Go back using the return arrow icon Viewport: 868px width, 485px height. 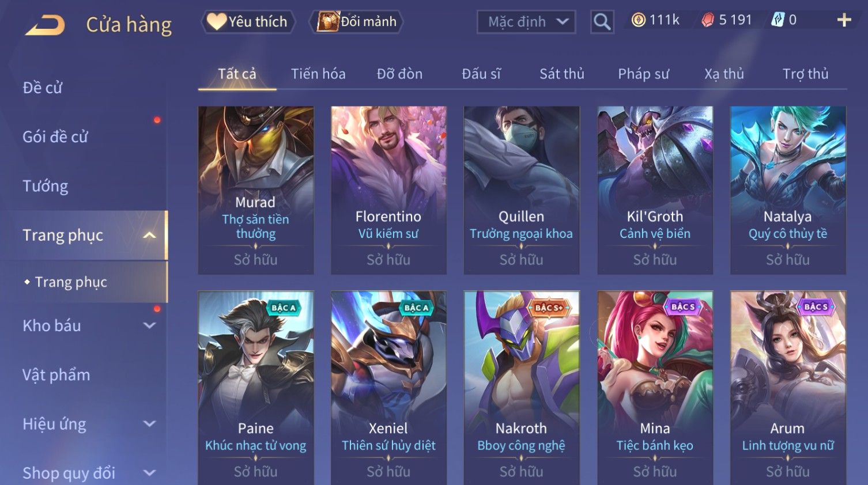tap(46, 25)
